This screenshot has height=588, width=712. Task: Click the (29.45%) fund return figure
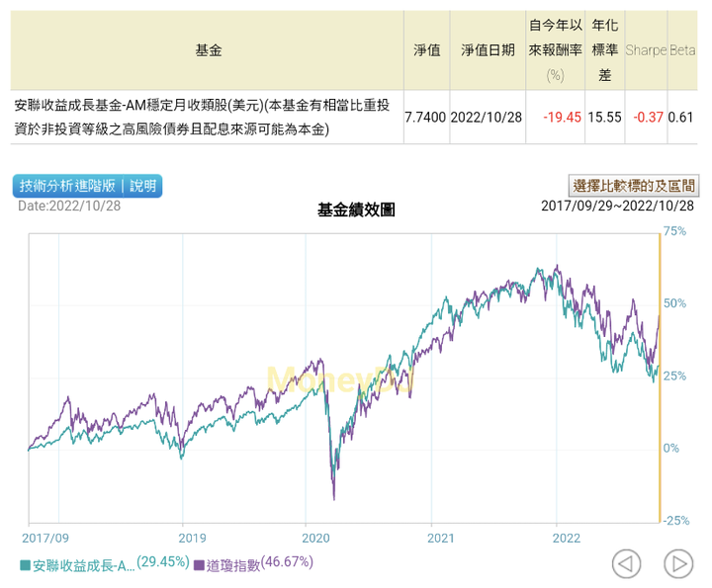coord(163,561)
